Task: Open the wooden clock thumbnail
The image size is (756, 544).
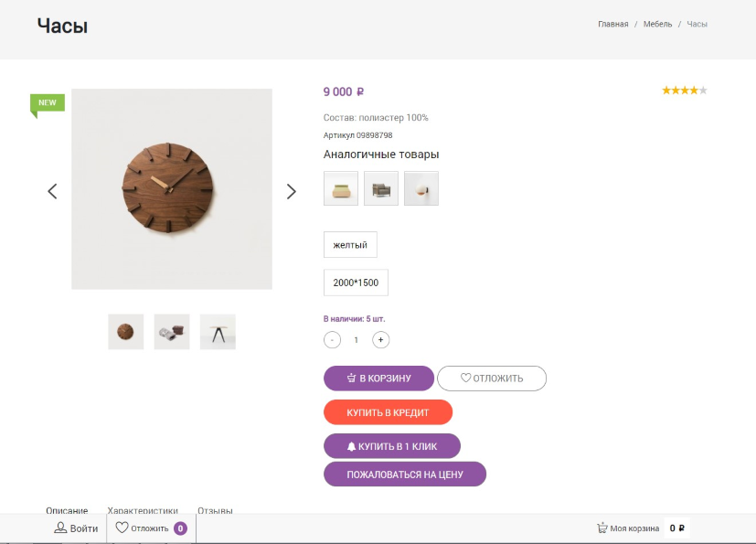Action: pos(126,332)
